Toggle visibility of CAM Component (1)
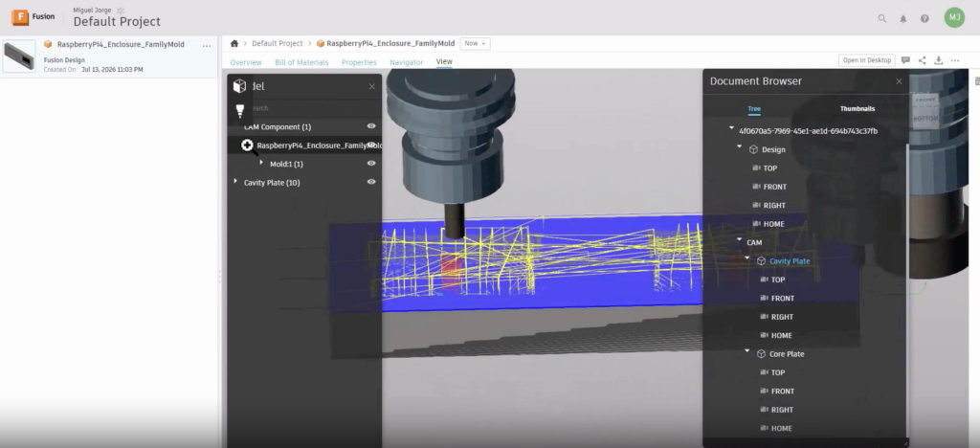This screenshot has width=980, height=448. coord(371,126)
